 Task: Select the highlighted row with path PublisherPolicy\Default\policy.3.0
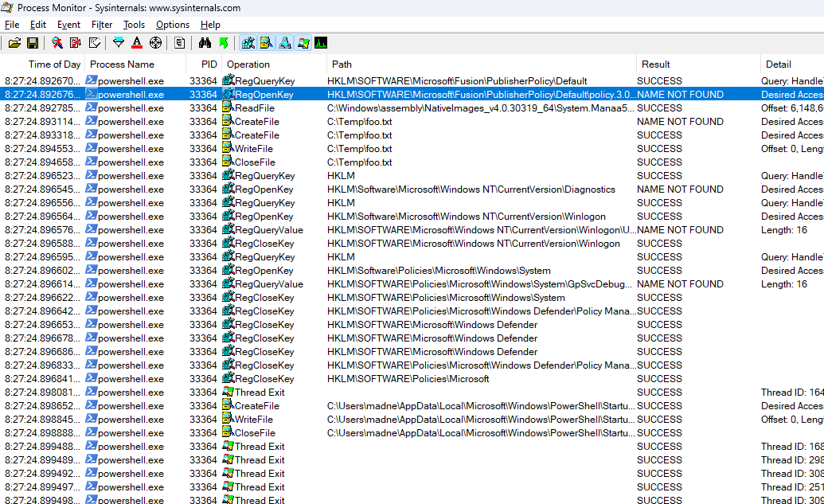click(412, 95)
